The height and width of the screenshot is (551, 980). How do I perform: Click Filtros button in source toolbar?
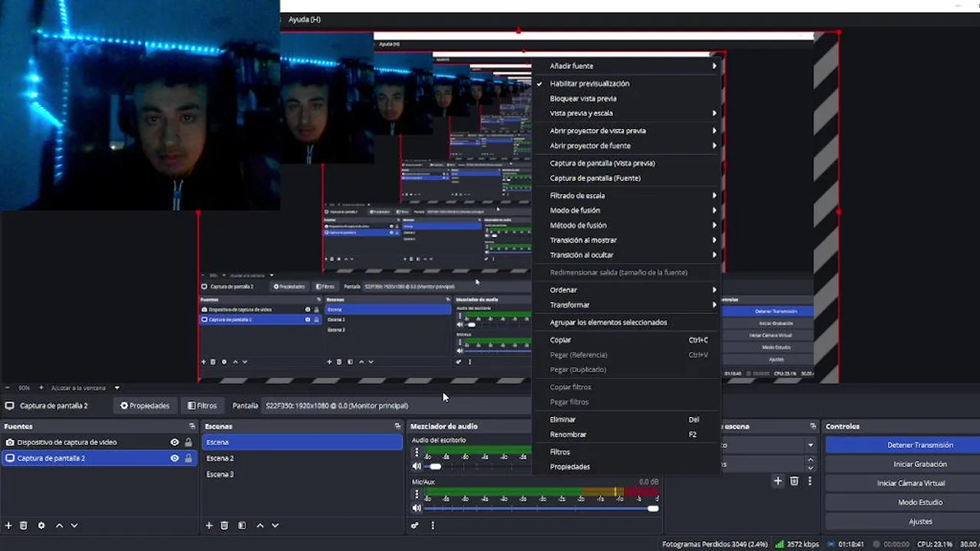pyautogui.click(x=202, y=406)
